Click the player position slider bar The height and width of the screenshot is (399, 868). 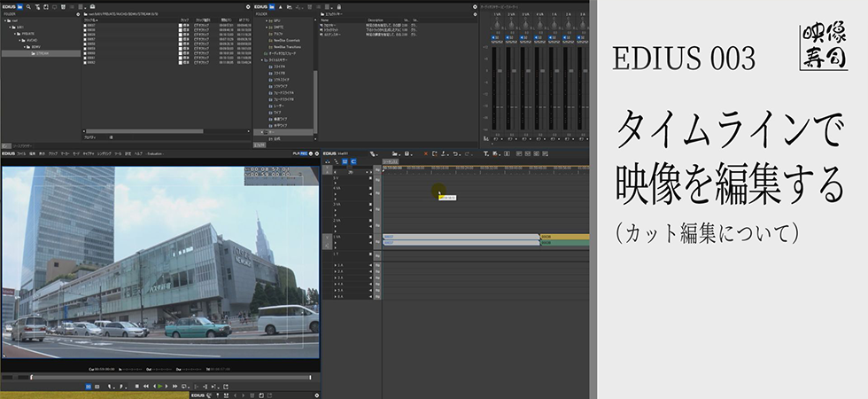click(170, 378)
